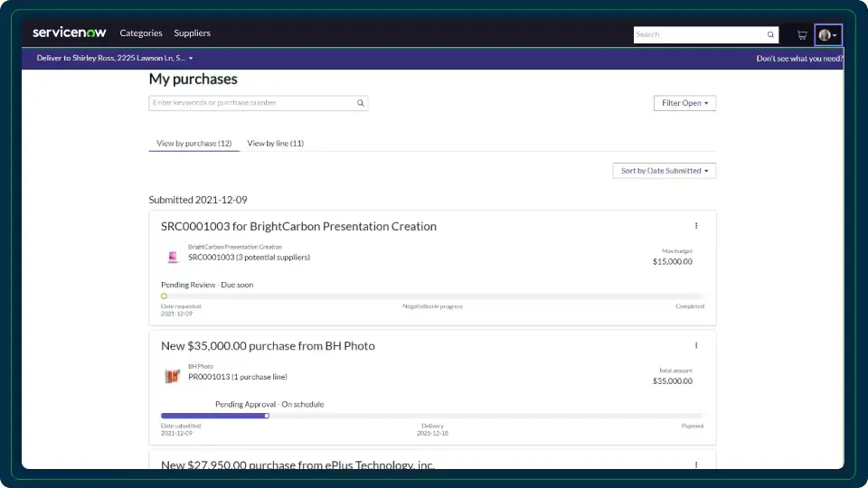
Task: Click the Max budget $15,000.00 value
Action: [672, 262]
